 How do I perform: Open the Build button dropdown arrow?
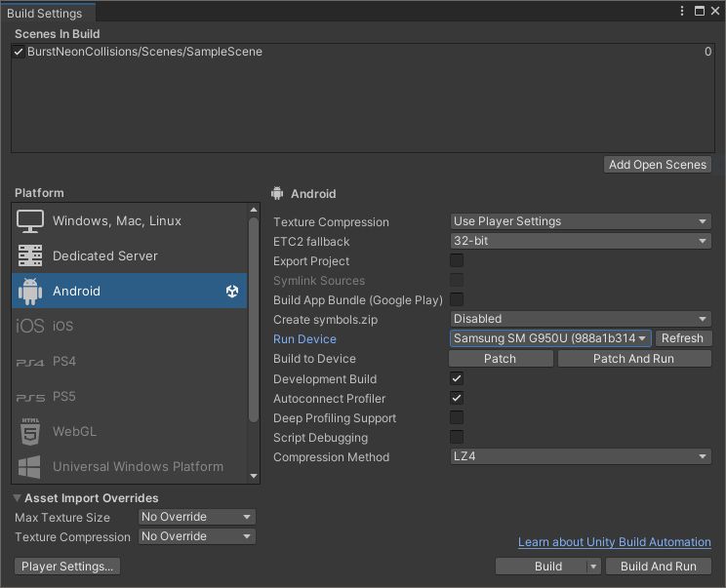(593, 567)
